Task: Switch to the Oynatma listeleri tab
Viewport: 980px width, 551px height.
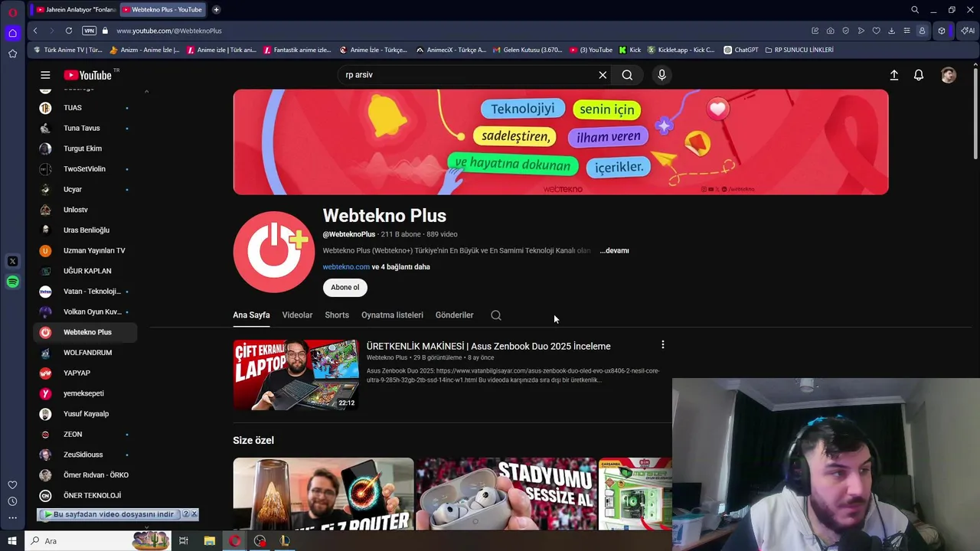Action: point(392,315)
